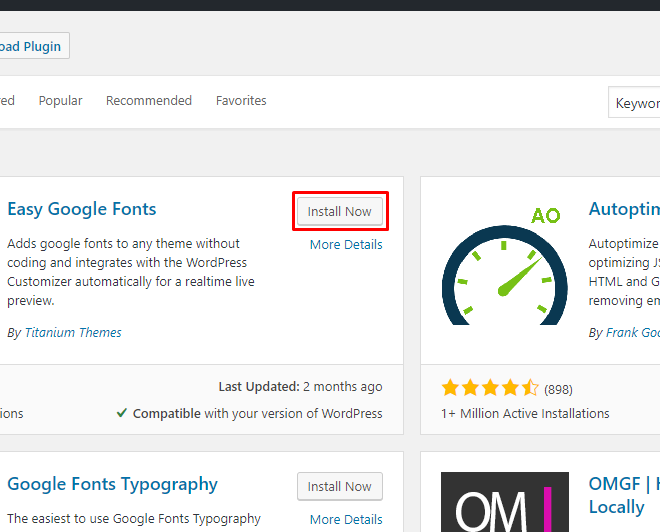View More Details for Easy Google Fonts

(346, 245)
